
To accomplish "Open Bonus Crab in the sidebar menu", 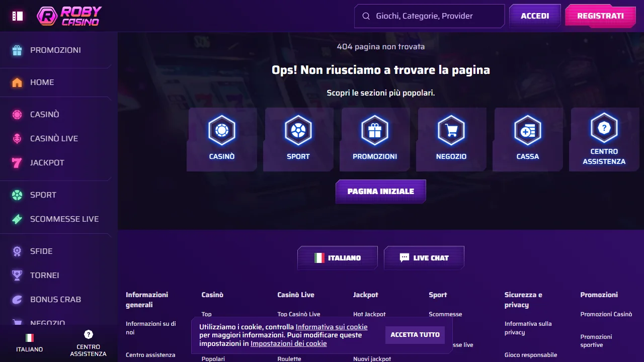I will 56,300.
